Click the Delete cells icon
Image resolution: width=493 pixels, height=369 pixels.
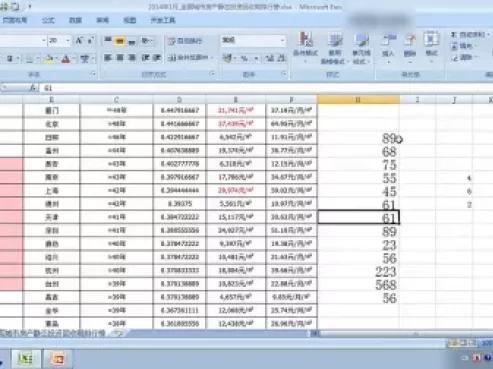click(410, 47)
